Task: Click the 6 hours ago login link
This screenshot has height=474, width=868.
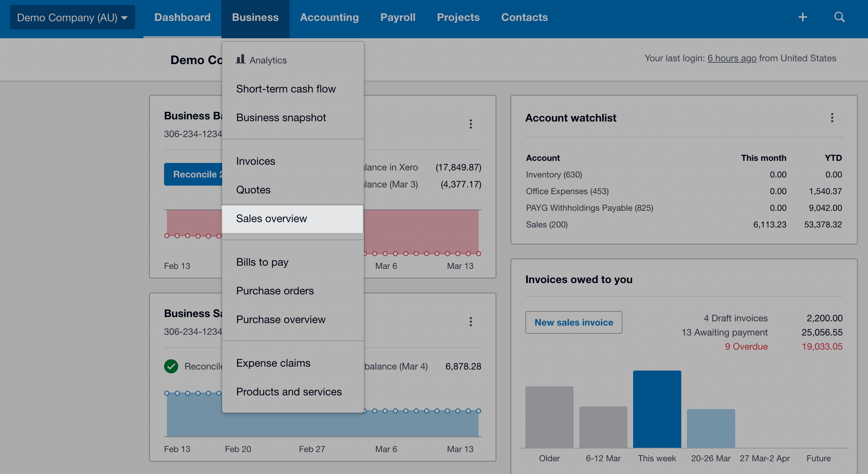Action: (x=732, y=58)
